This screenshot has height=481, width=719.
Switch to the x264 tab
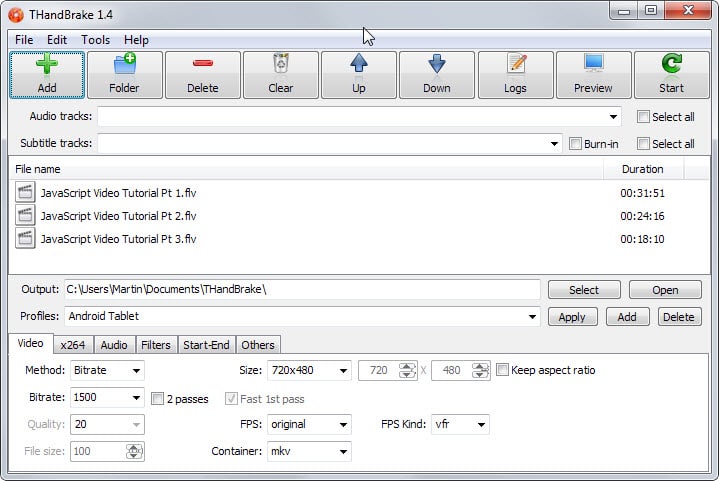tap(73, 345)
